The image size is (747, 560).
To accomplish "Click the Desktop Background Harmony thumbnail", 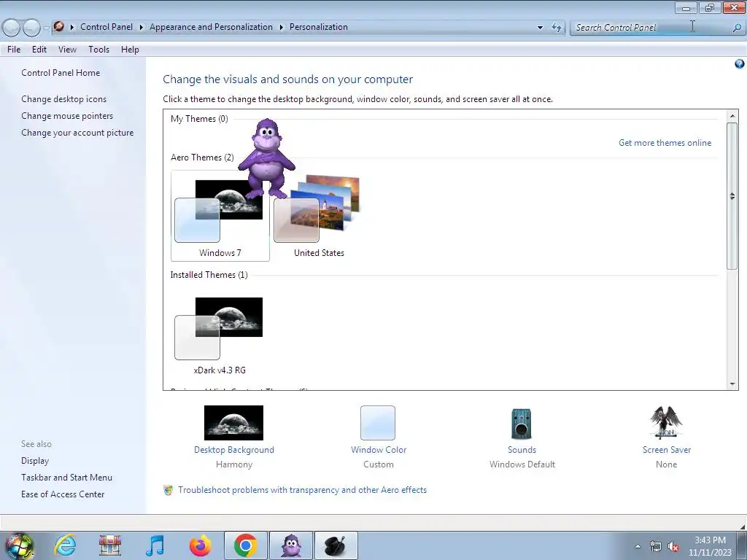I will [233, 423].
